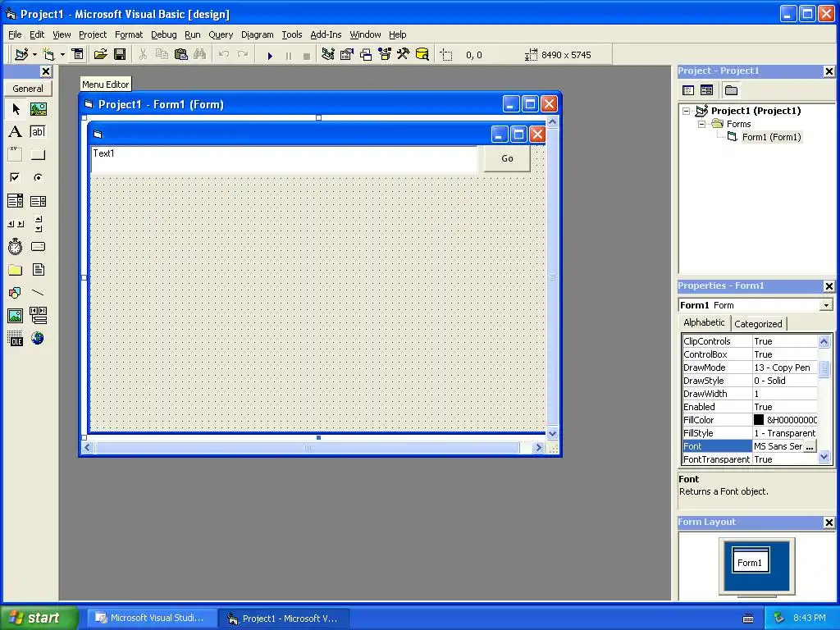Open the Add-Ins menu

[x=326, y=34]
